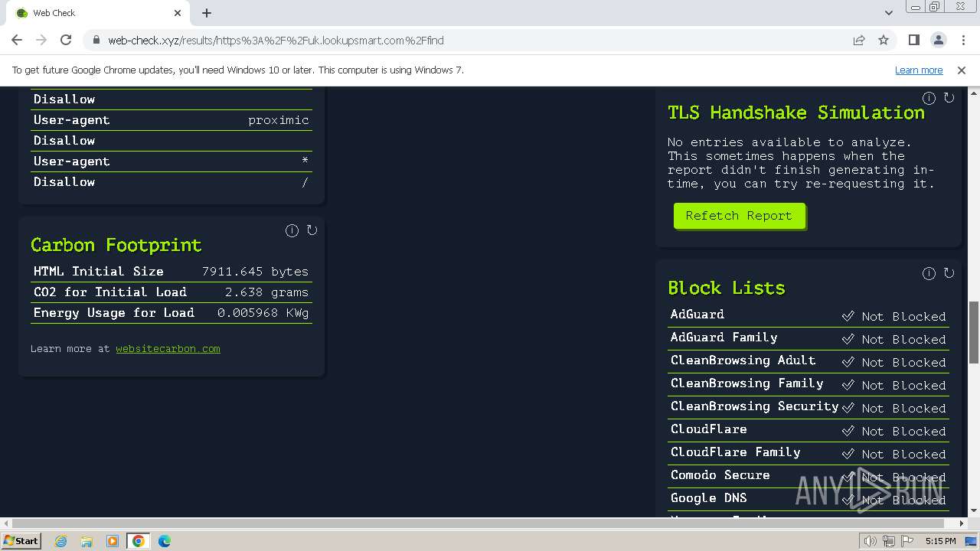This screenshot has height=551, width=980.
Task: Click the Carbon Footprint info icon
Action: (x=292, y=230)
